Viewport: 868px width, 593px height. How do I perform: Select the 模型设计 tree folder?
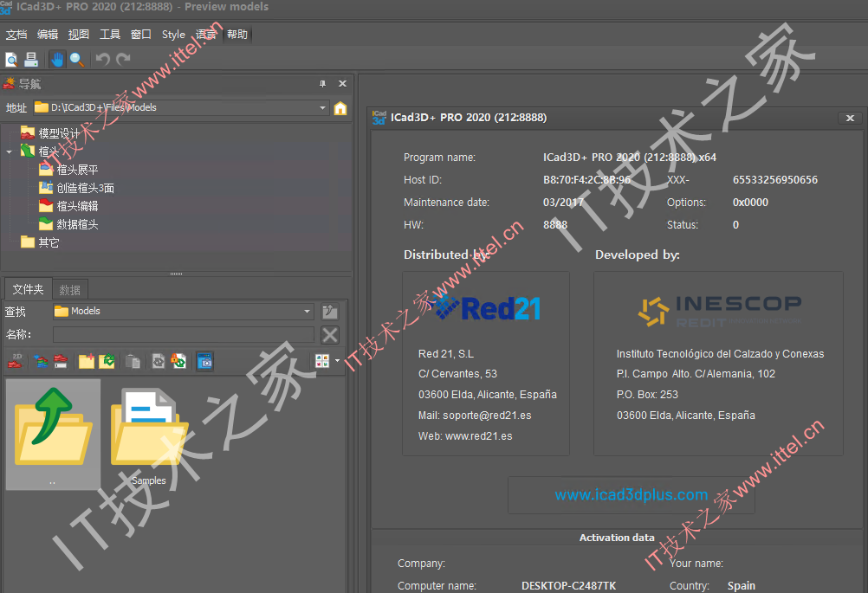(x=50, y=133)
